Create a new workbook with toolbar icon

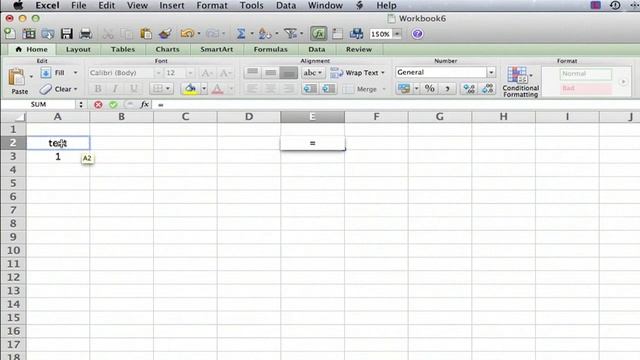click(x=10, y=33)
